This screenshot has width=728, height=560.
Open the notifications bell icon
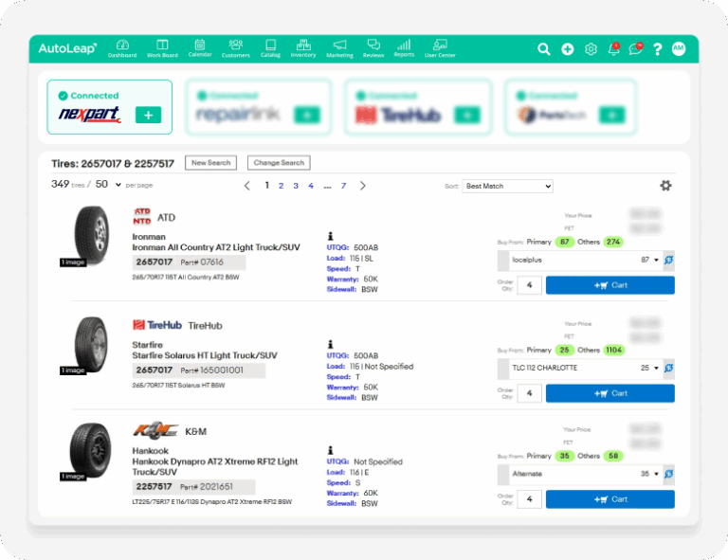point(614,48)
